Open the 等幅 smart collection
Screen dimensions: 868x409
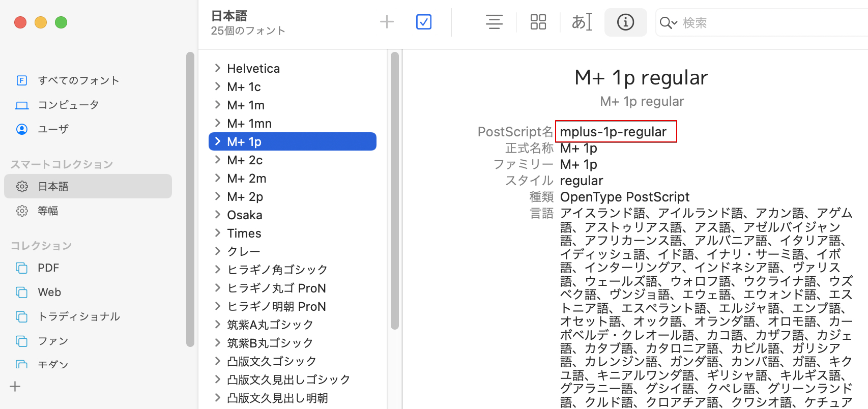click(88, 211)
